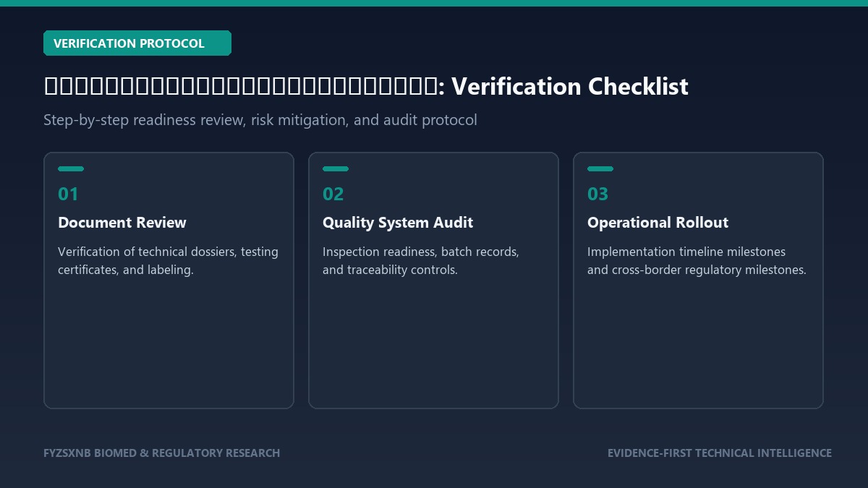The height and width of the screenshot is (488, 868).
Task: Click 'Inspection readiness, batch records' description
Action: 421,261
